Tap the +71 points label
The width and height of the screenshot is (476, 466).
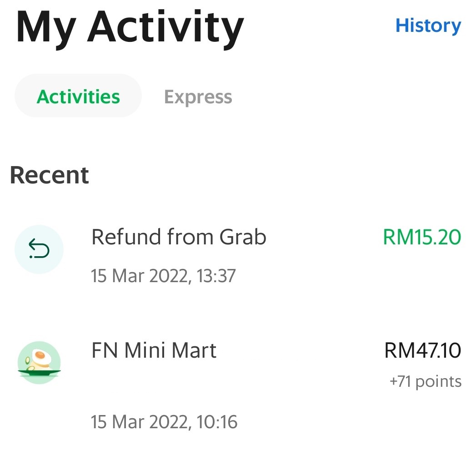click(x=426, y=381)
